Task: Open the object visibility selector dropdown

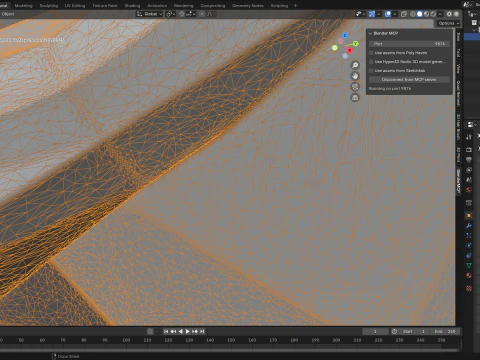Action: pyautogui.click(x=360, y=14)
